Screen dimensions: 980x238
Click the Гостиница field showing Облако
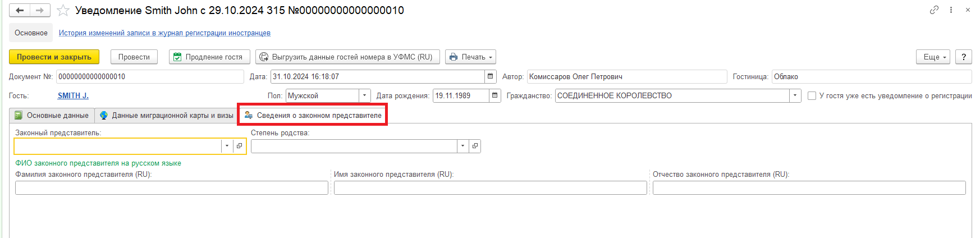pos(872,76)
